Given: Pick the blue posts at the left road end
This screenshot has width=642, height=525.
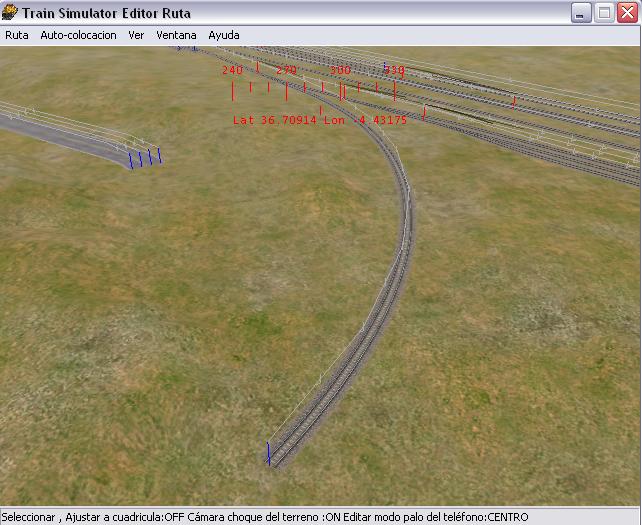Looking at the screenshot, I should point(144,158).
